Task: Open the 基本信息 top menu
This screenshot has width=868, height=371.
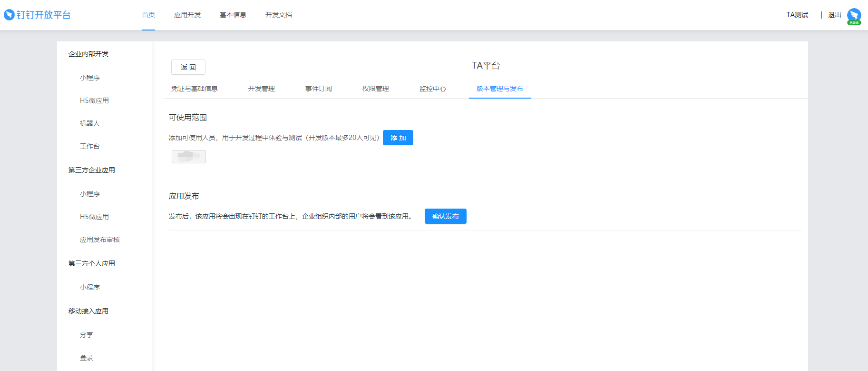Action: [233, 15]
